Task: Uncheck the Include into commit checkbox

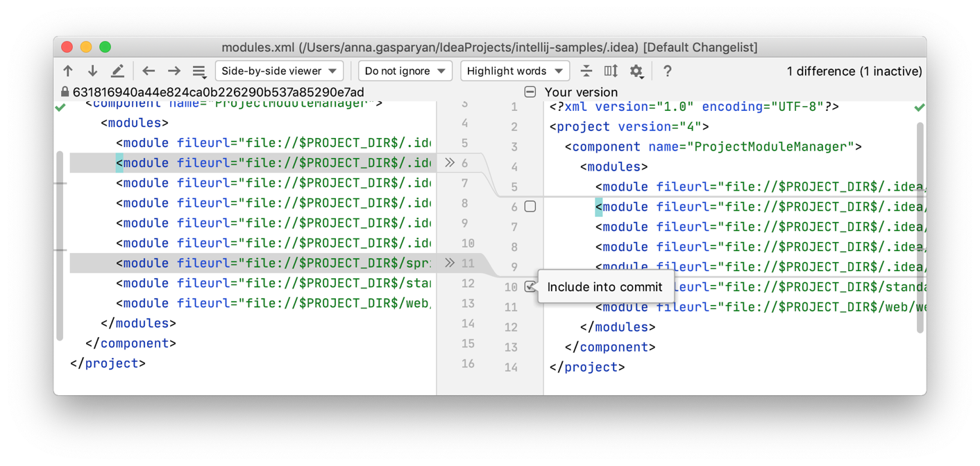Action: coord(530,286)
